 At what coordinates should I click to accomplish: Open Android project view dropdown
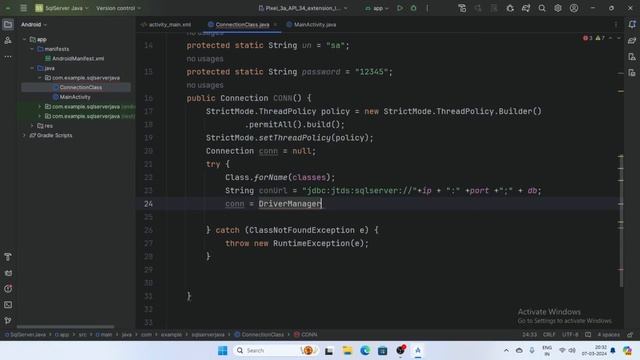pos(34,24)
